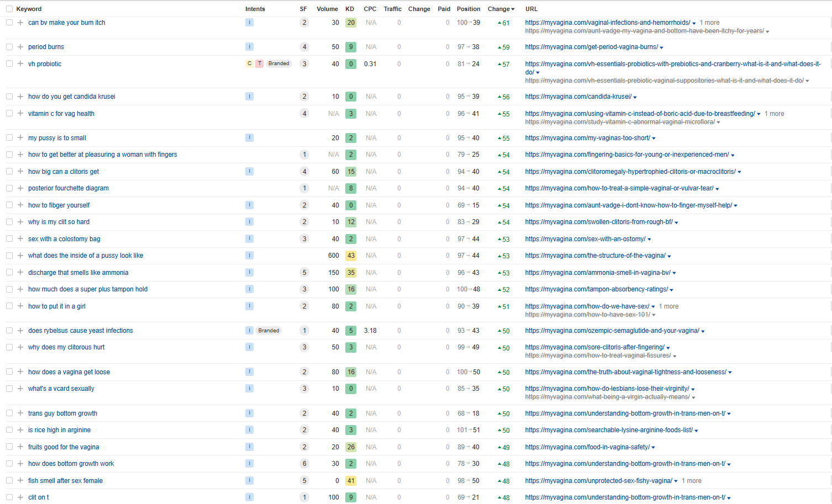Click the plus icon beside "is rice high in arginine"
Screen dimensions: 832x504
click(20, 430)
